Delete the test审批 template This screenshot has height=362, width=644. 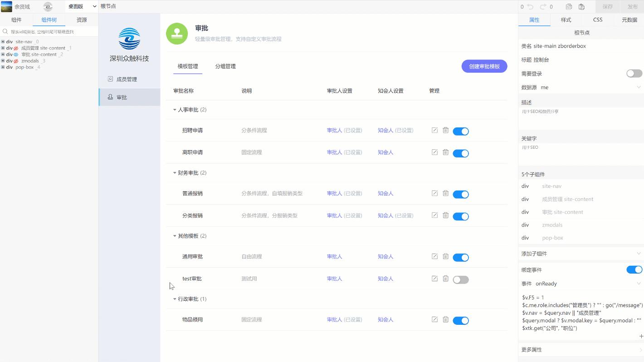[446, 279]
